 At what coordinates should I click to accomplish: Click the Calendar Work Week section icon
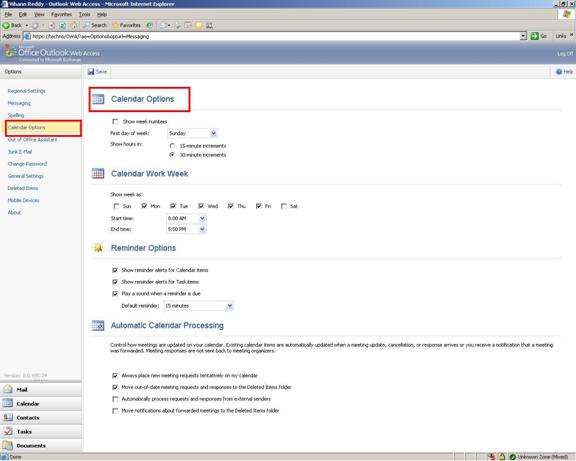point(98,173)
